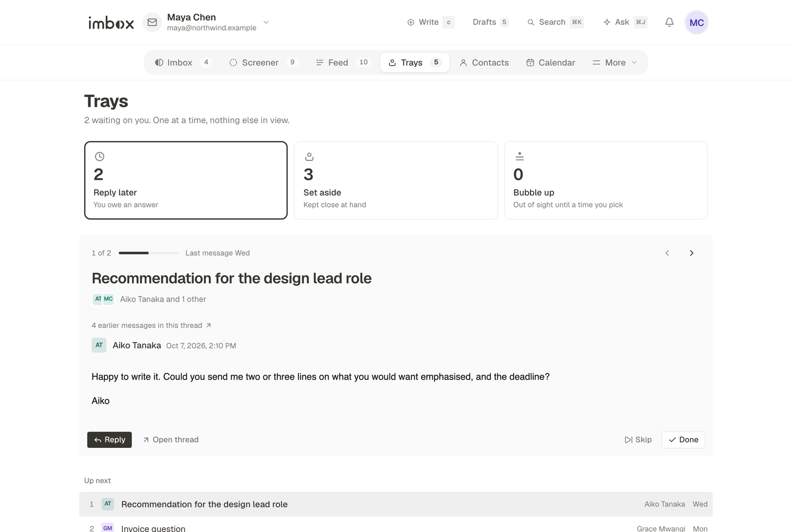Click the Set aside tray icon
This screenshot has width=792, height=532.
point(309,156)
